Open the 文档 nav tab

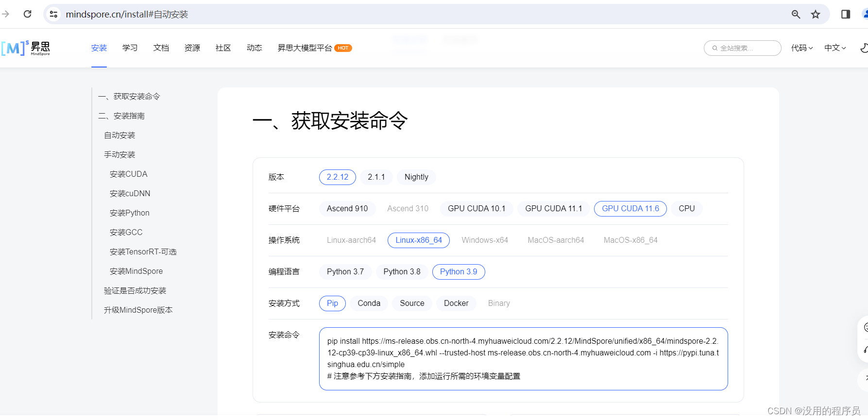point(161,48)
